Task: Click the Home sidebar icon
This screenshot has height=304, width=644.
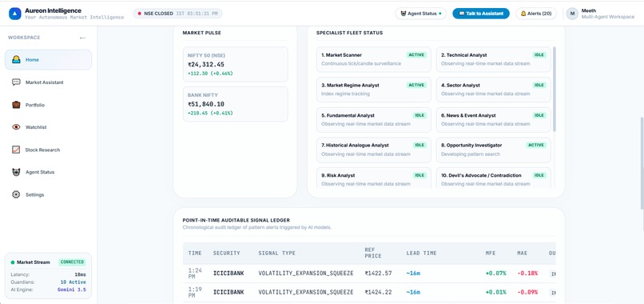Action: click(16, 60)
